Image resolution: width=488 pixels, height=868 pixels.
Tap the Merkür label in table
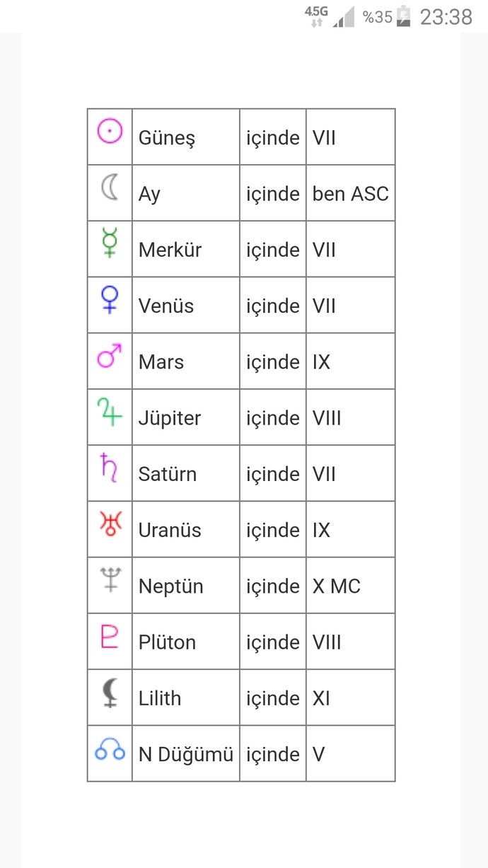click(x=170, y=250)
